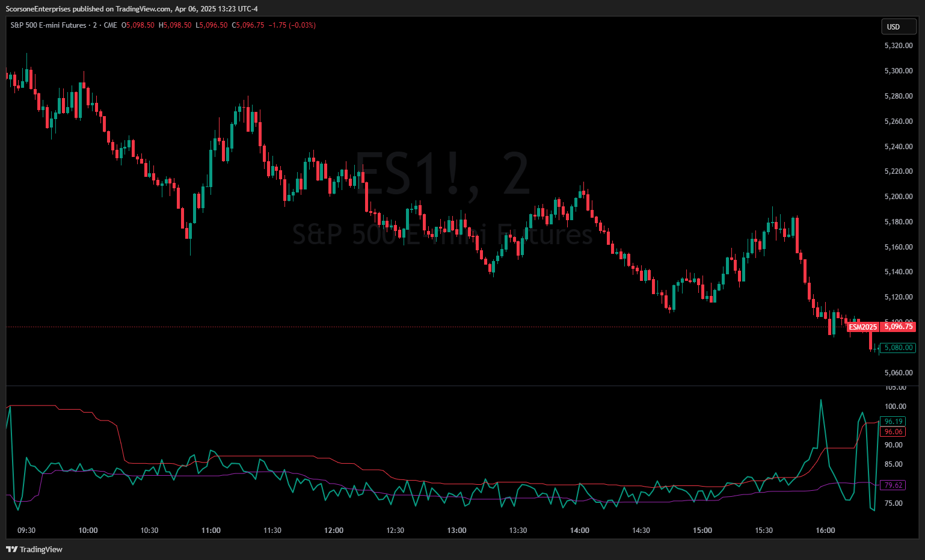Click the 96.19 indicator value label

[x=893, y=422]
